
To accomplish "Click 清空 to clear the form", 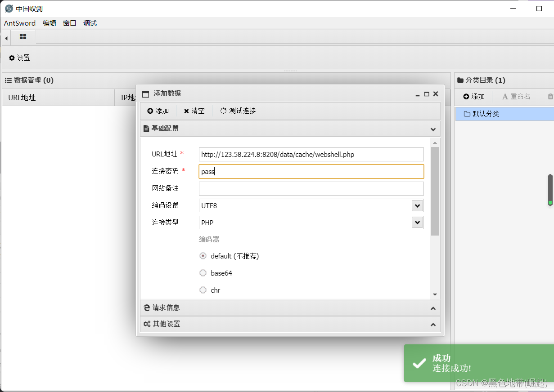I will 194,111.
